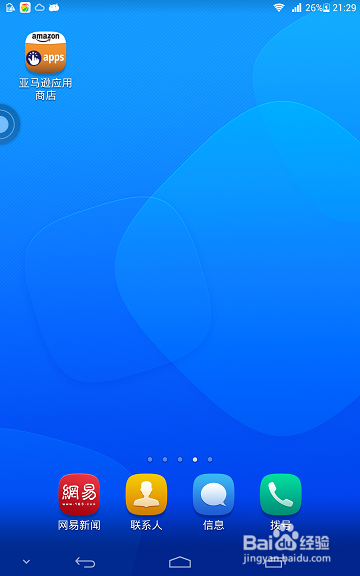The width and height of the screenshot is (360, 576).
Task: Tap the cloud notification icon
Action: [40, 7]
